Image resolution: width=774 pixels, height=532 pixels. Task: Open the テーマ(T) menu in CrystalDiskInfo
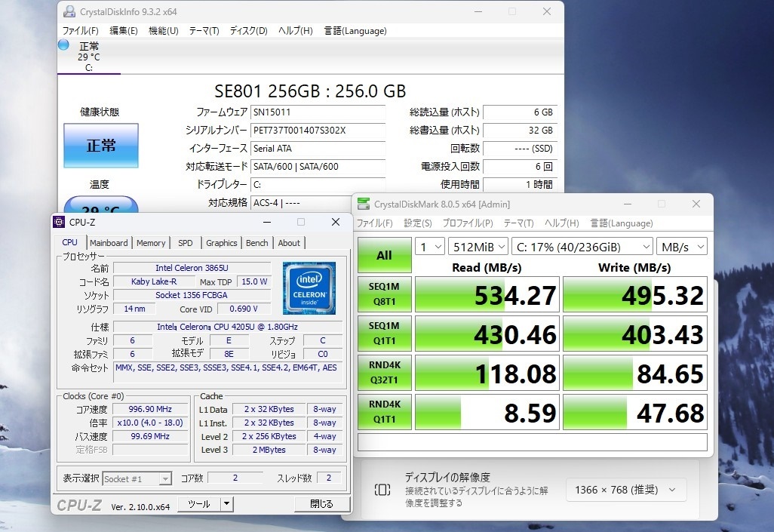pos(204,31)
